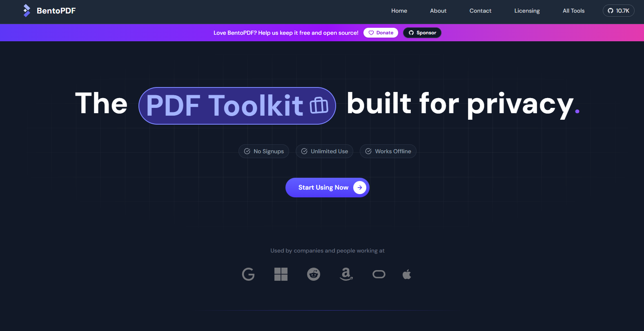
Task: Click the briefcase icon beside PDF Toolkit
Action: click(x=319, y=105)
